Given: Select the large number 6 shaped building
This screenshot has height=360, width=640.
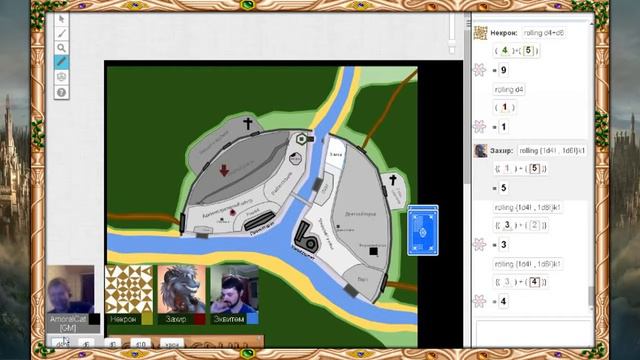Looking at the screenshot, I should (307, 237).
